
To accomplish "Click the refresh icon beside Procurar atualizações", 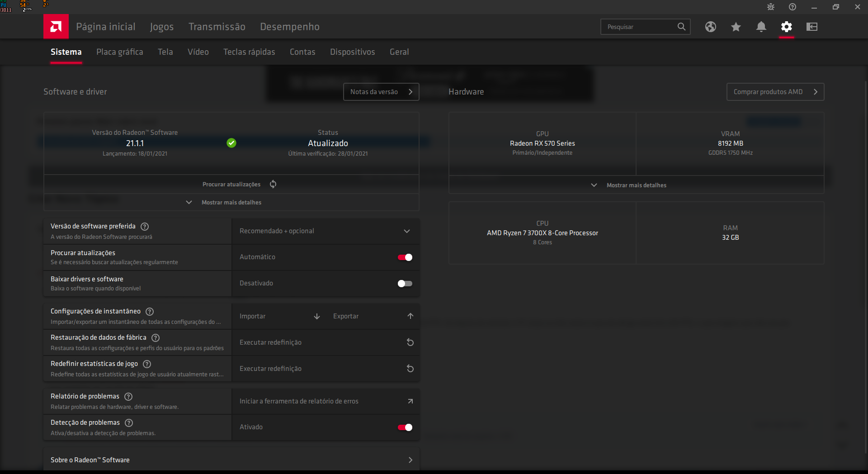I will [x=273, y=184].
